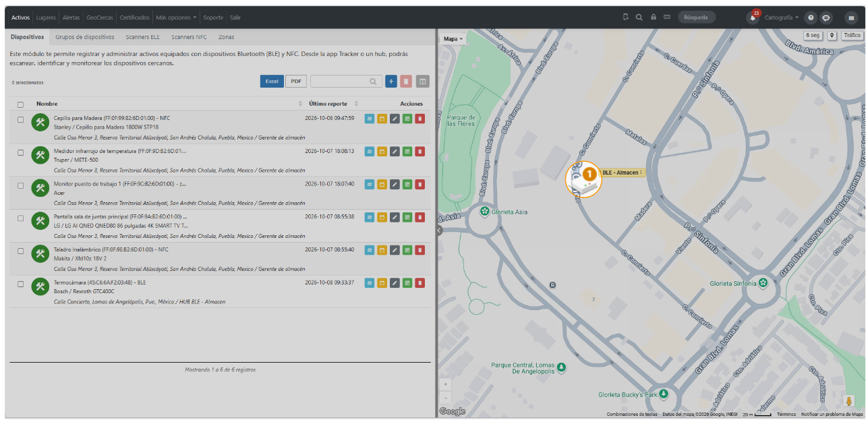Check the Taladro Inalámbrico row checkbox

pos(20,251)
